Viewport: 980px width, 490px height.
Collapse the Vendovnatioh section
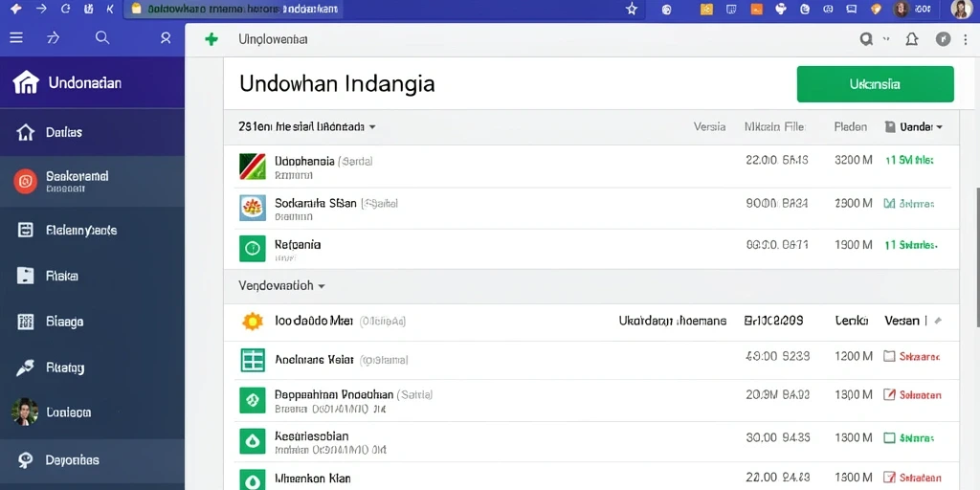[x=282, y=285]
